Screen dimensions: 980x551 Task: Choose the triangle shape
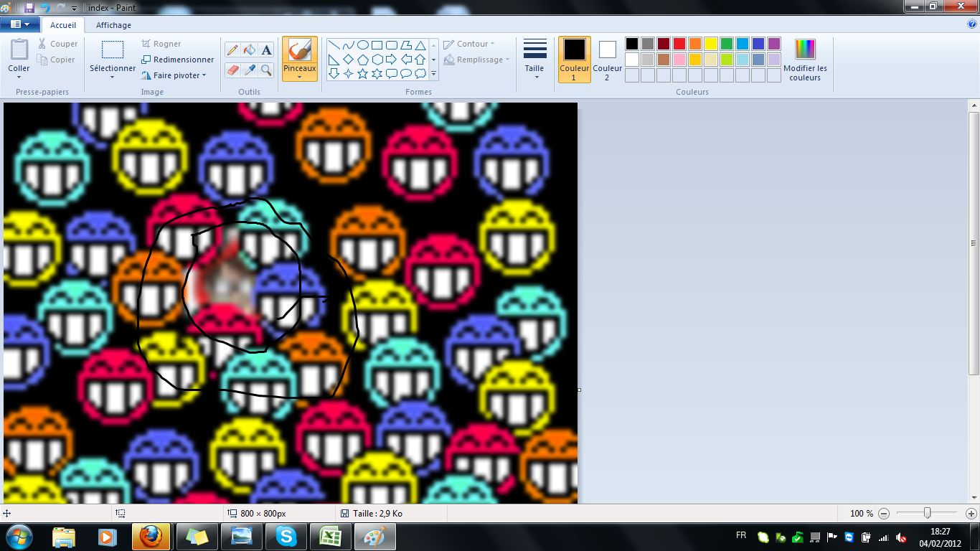(x=420, y=45)
